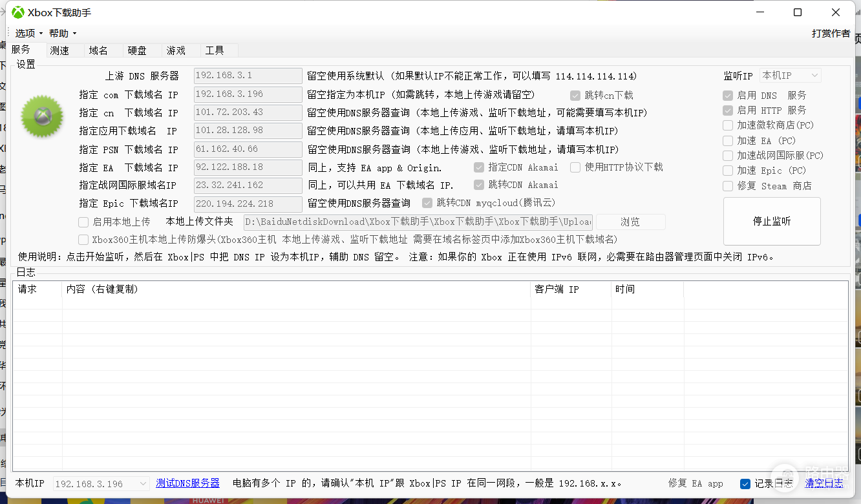The width and height of the screenshot is (861, 504).
Task: Toggle 指定CDN Akamai checkbox in EA row
Action: 478,167
